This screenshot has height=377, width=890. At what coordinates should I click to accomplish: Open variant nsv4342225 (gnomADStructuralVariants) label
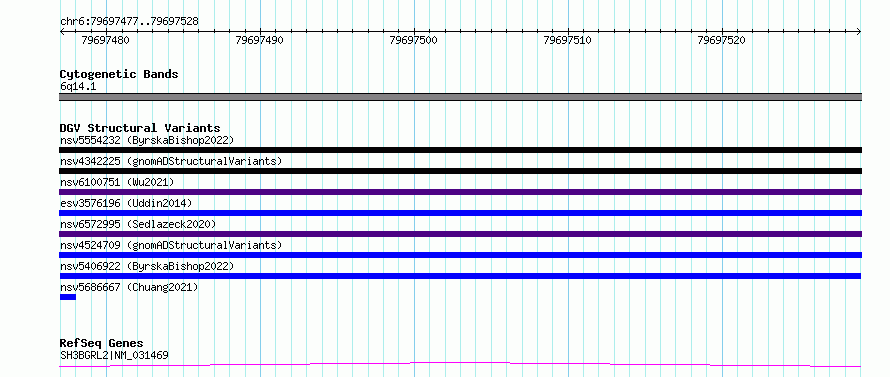pyautogui.click(x=171, y=161)
